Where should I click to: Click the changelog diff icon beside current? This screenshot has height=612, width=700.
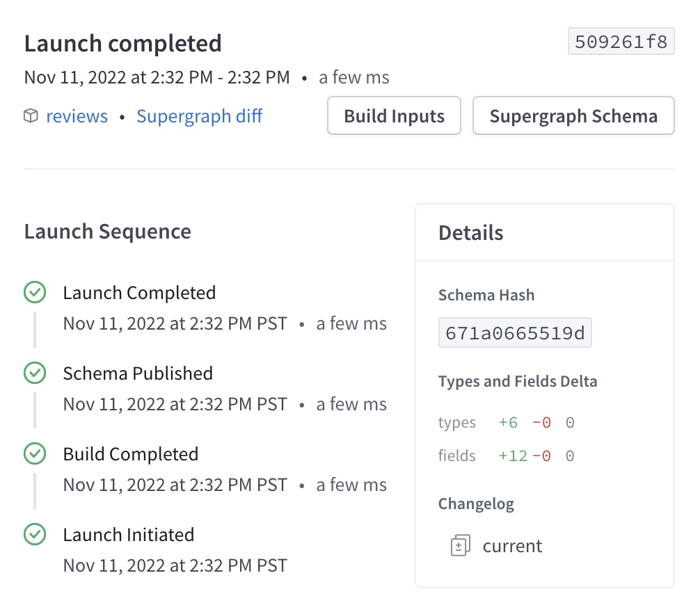(461, 546)
